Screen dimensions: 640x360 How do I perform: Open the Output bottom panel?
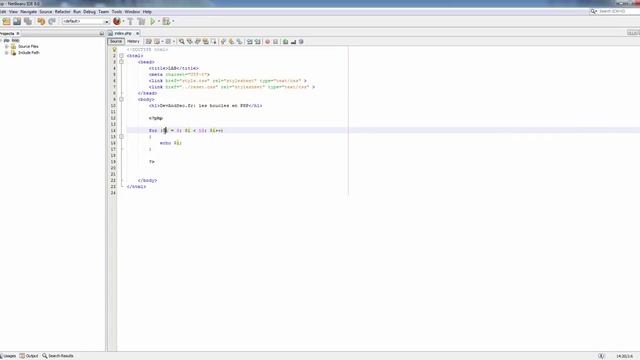point(29,356)
